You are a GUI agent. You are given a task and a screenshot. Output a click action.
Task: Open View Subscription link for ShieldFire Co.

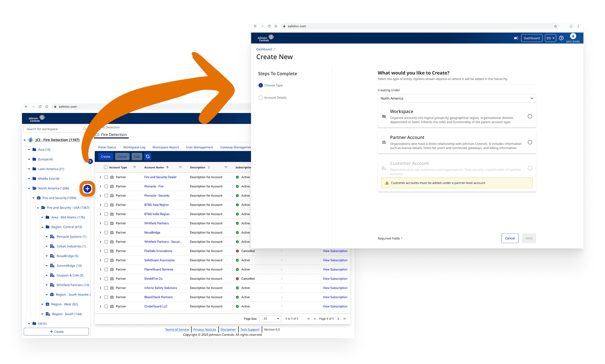[x=335, y=279]
